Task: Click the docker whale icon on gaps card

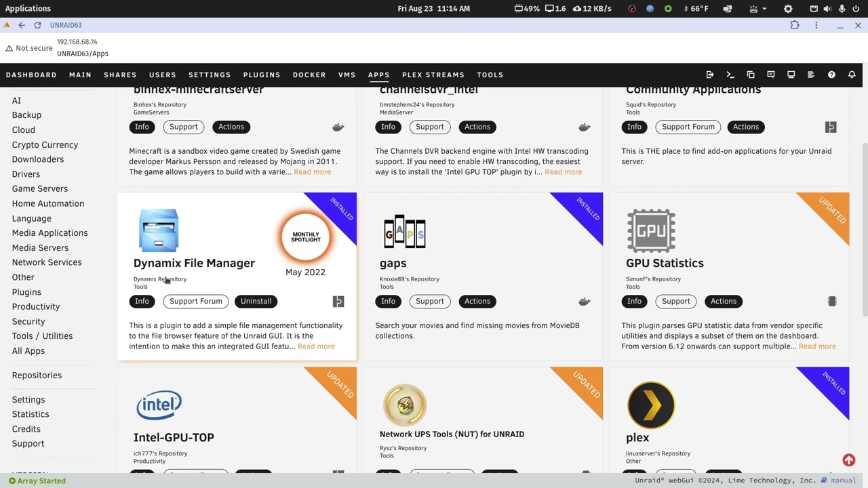Action: (x=585, y=302)
